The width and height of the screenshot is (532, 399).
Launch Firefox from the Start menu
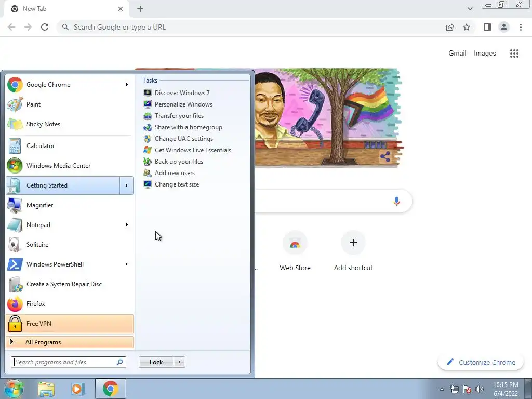(70, 303)
